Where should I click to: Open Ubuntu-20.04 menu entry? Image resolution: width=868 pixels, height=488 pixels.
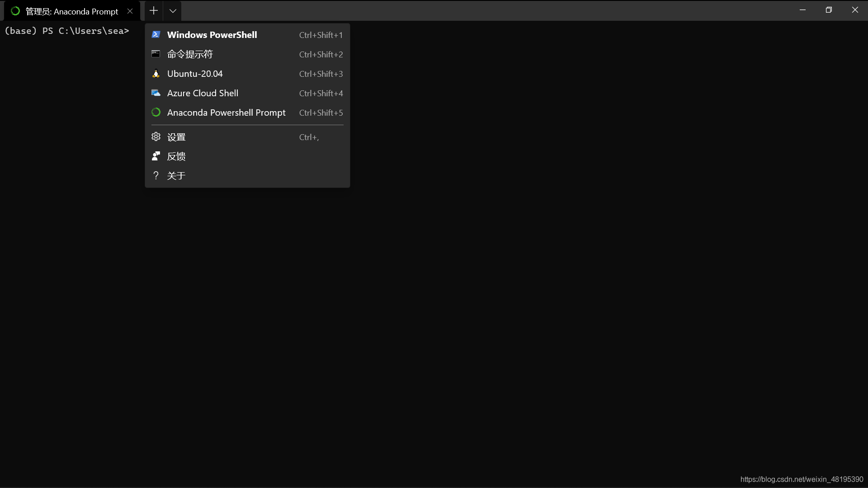(195, 74)
